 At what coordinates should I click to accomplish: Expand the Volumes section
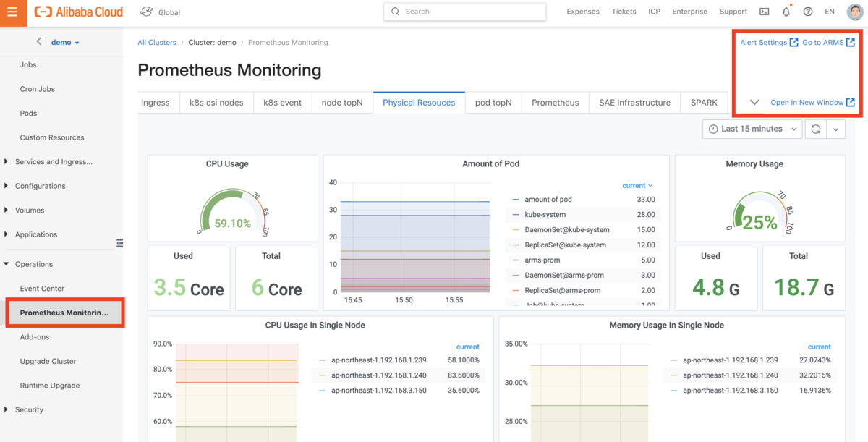click(x=30, y=211)
